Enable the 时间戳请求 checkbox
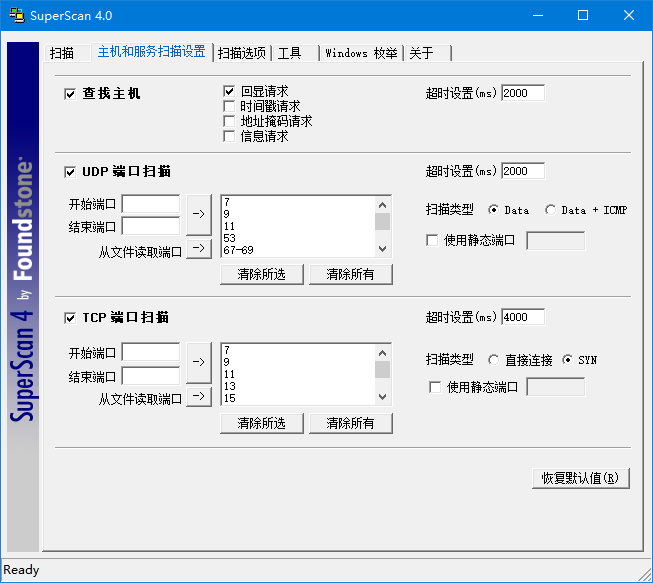This screenshot has width=653, height=583. [229, 106]
